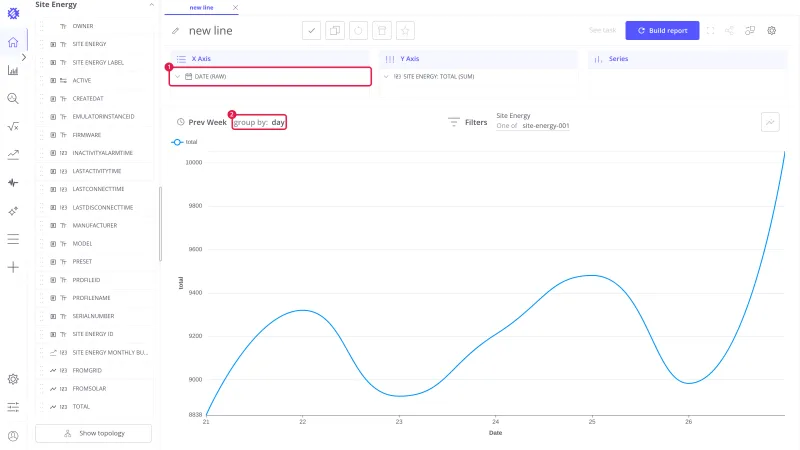Click the linked windows icon in header
This screenshot has height=450, width=800.
(x=750, y=31)
